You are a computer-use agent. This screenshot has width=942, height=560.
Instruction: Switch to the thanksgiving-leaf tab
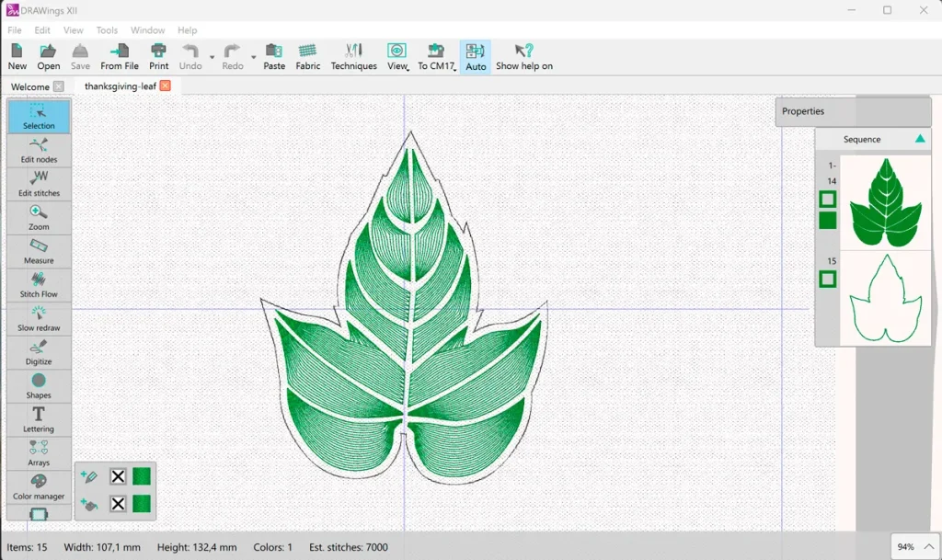(x=121, y=86)
